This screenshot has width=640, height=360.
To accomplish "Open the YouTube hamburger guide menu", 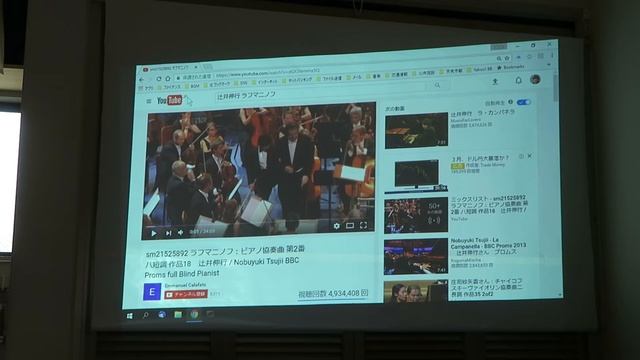I will [149, 101].
